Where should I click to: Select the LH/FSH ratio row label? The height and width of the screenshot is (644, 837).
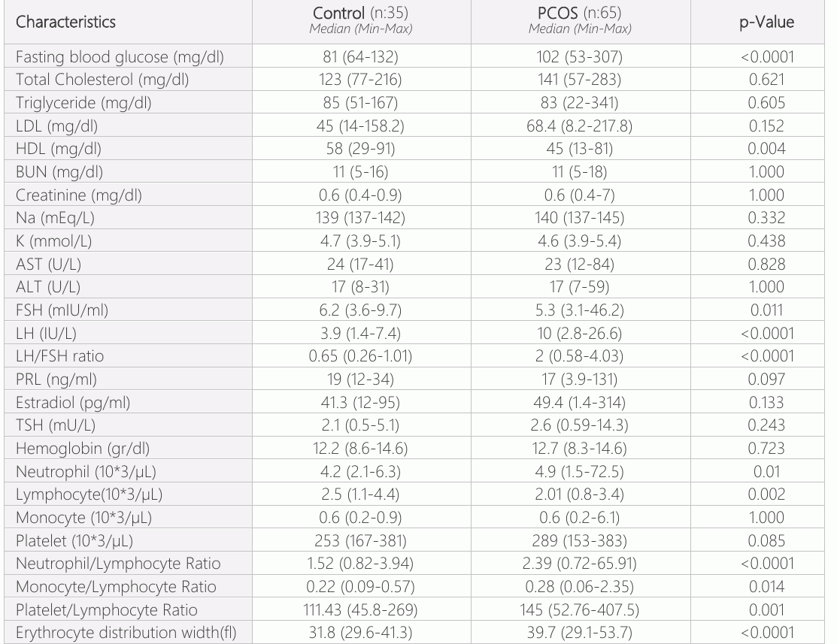pyautogui.click(x=60, y=356)
